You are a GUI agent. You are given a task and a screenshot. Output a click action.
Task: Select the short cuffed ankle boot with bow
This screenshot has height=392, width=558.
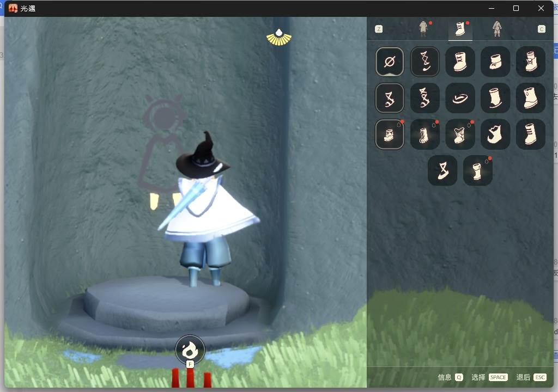pos(495,62)
